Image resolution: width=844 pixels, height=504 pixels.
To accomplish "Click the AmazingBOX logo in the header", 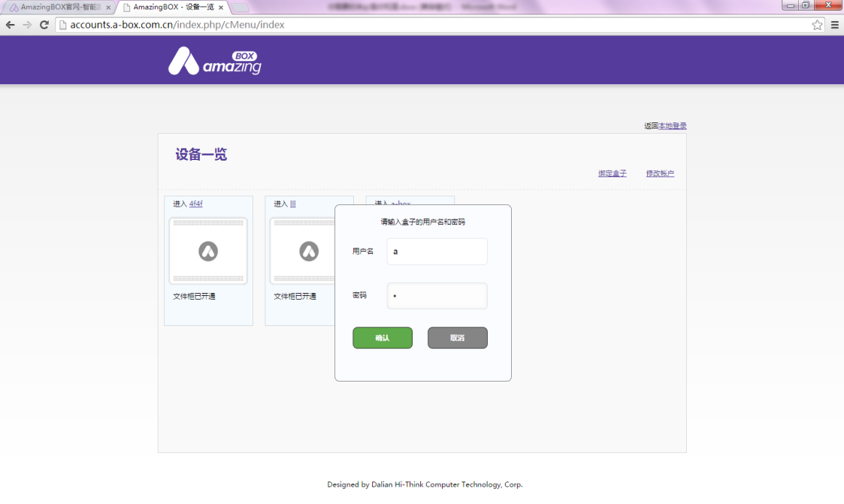I will (214, 62).
